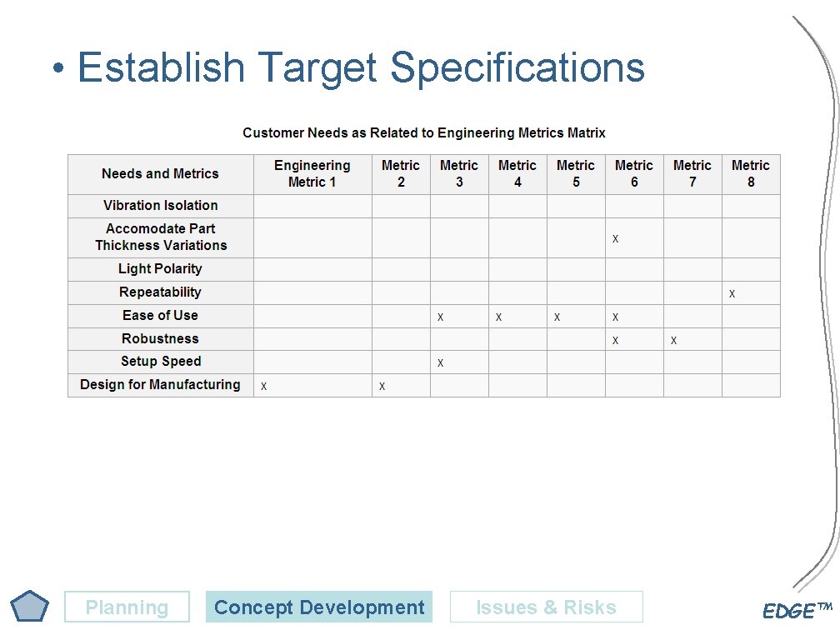Viewport: 840px width, 630px height.
Task: Select the Ease of Use row label
Action: point(159,315)
